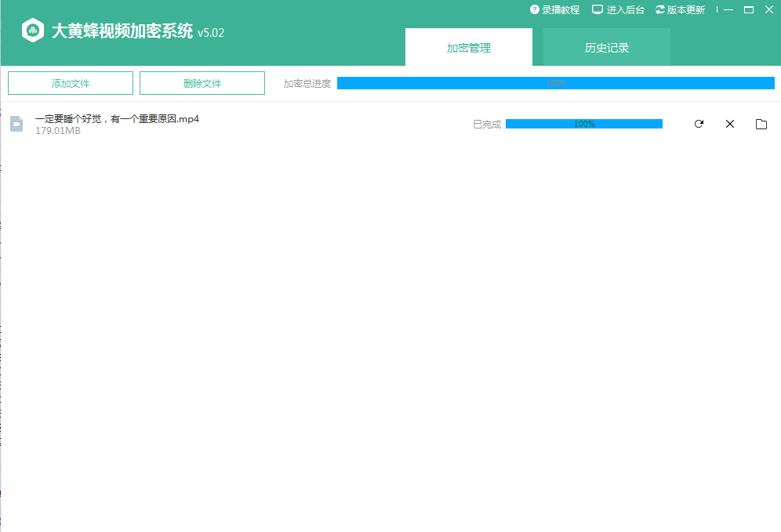
Task: Switch to the 加密管理 tab
Action: (x=469, y=48)
